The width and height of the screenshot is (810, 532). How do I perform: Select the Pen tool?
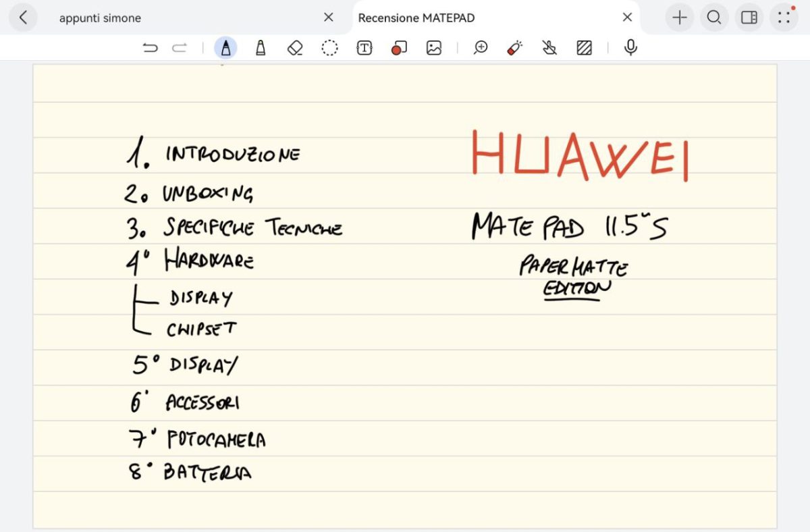click(225, 48)
